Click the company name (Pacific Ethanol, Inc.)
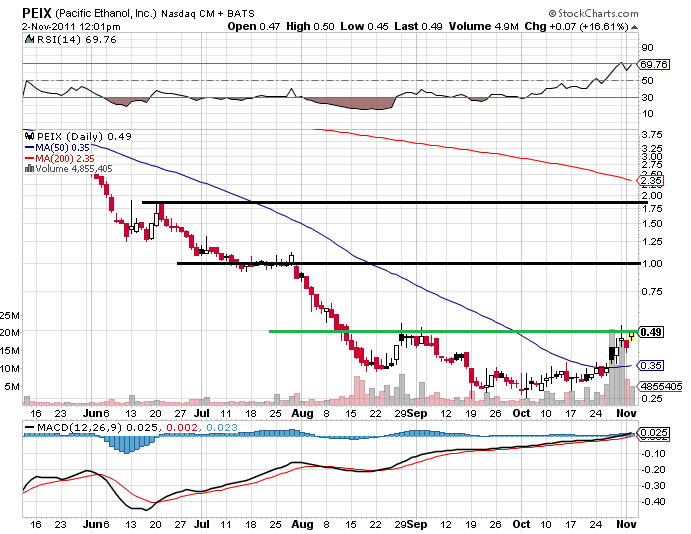Viewport: 691px width, 534px height. (106, 13)
